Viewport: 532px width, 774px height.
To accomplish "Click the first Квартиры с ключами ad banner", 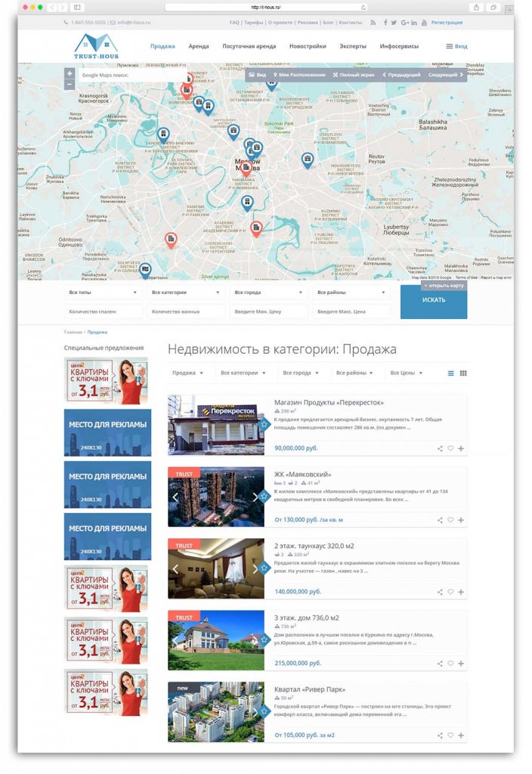I will [x=106, y=380].
